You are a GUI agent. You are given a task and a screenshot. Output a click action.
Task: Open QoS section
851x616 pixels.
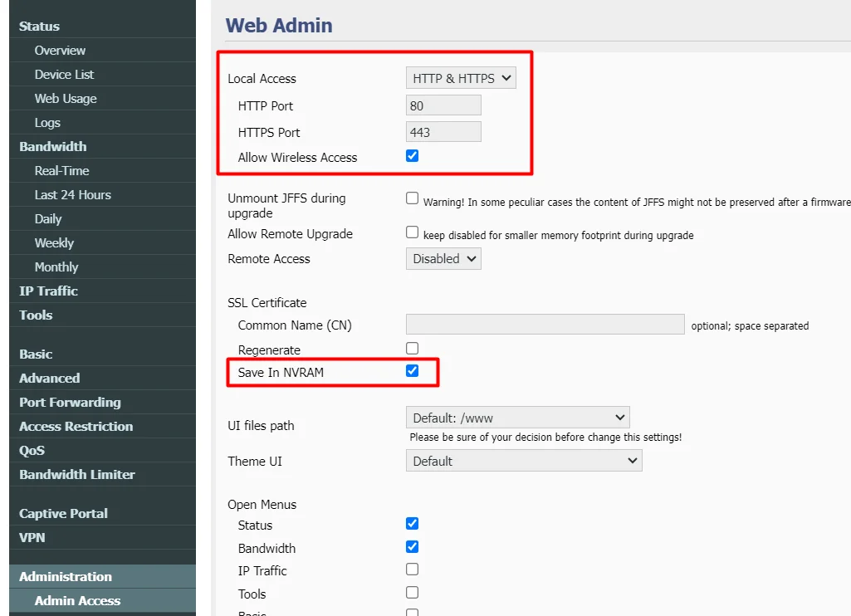103,451
